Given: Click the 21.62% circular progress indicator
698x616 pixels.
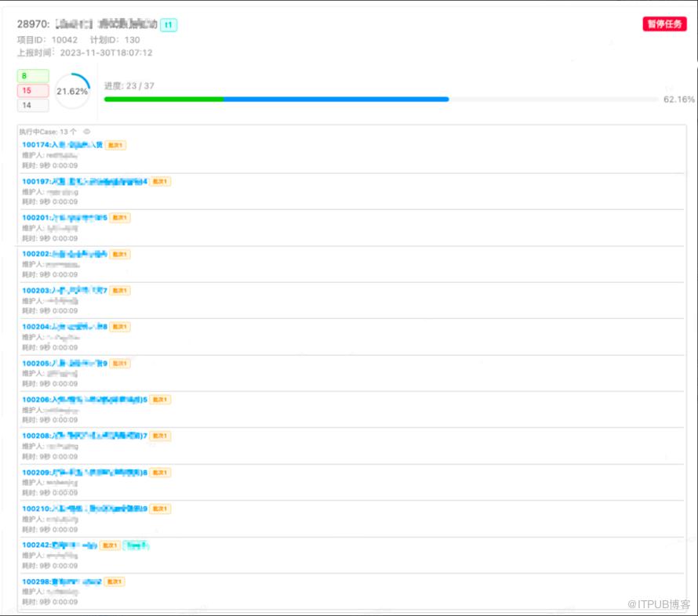Looking at the screenshot, I should [72, 91].
